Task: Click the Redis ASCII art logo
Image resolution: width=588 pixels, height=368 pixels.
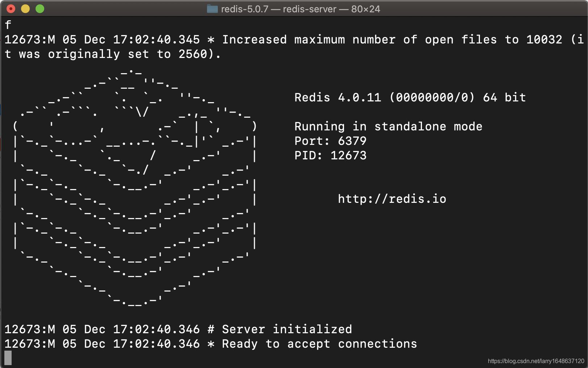Action: coord(134,188)
